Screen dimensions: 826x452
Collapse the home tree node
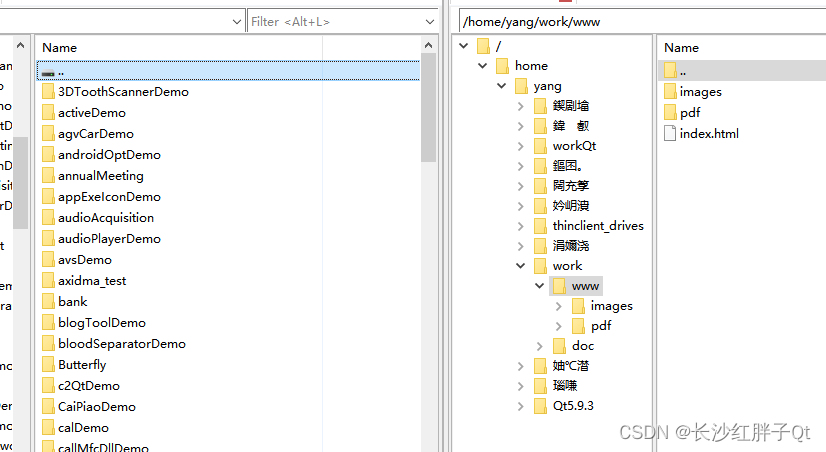pos(483,66)
